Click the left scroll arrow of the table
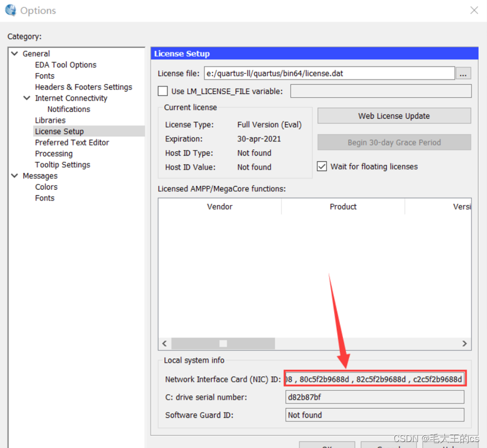The width and height of the screenshot is (487, 448). coord(164,343)
